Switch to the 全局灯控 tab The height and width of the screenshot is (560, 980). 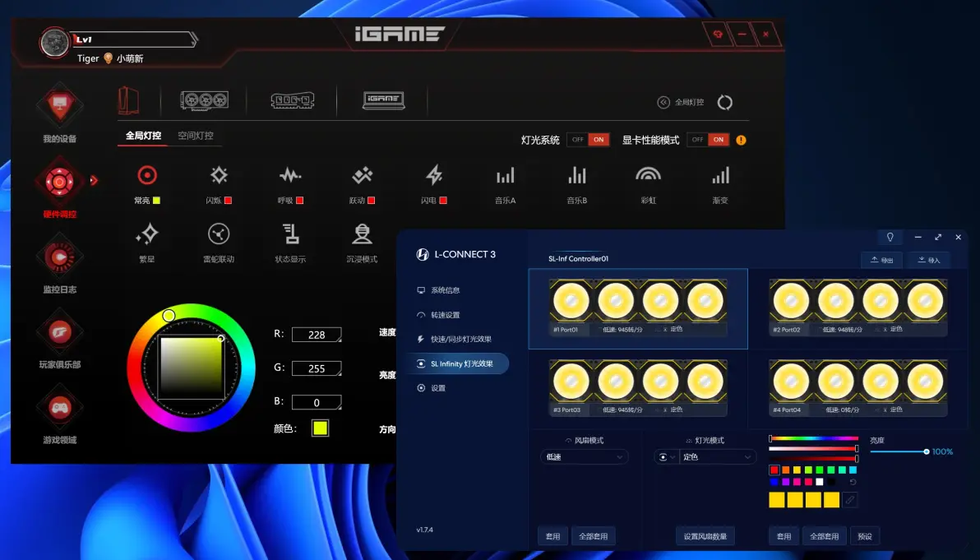pos(143,136)
